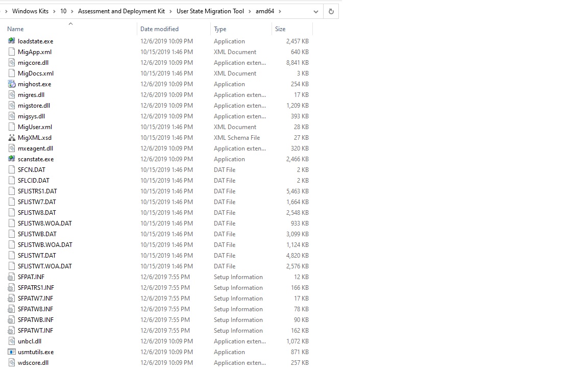Open the amd64 breadcrumb link
This screenshot has height=373, width=588.
(x=265, y=11)
